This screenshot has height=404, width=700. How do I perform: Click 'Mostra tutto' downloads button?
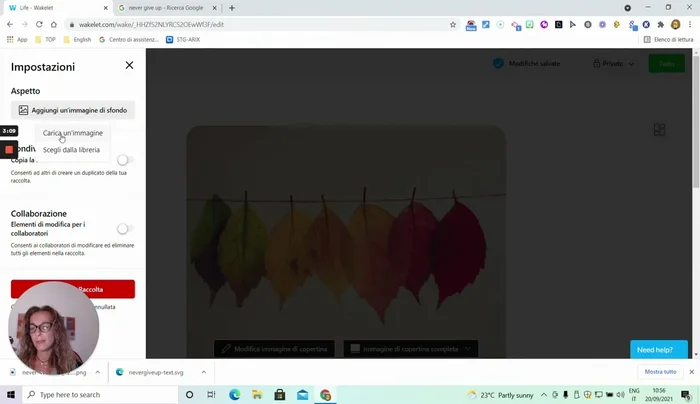point(660,372)
